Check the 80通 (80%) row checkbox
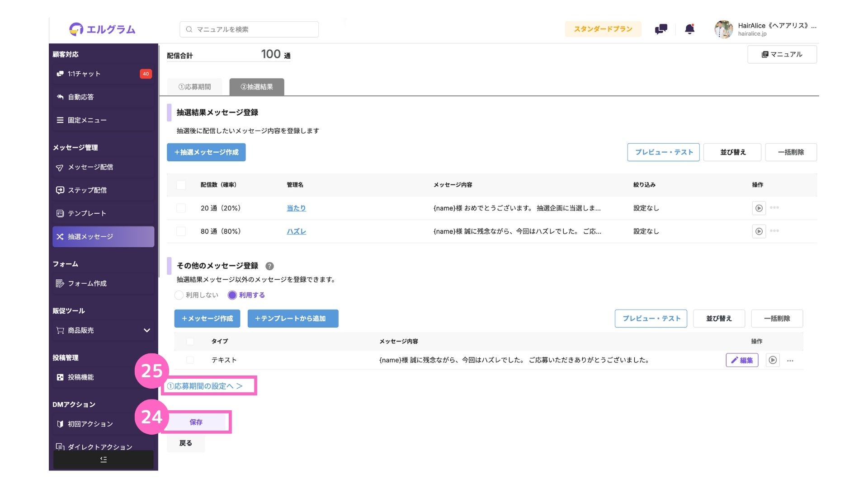 coord(181,231)
